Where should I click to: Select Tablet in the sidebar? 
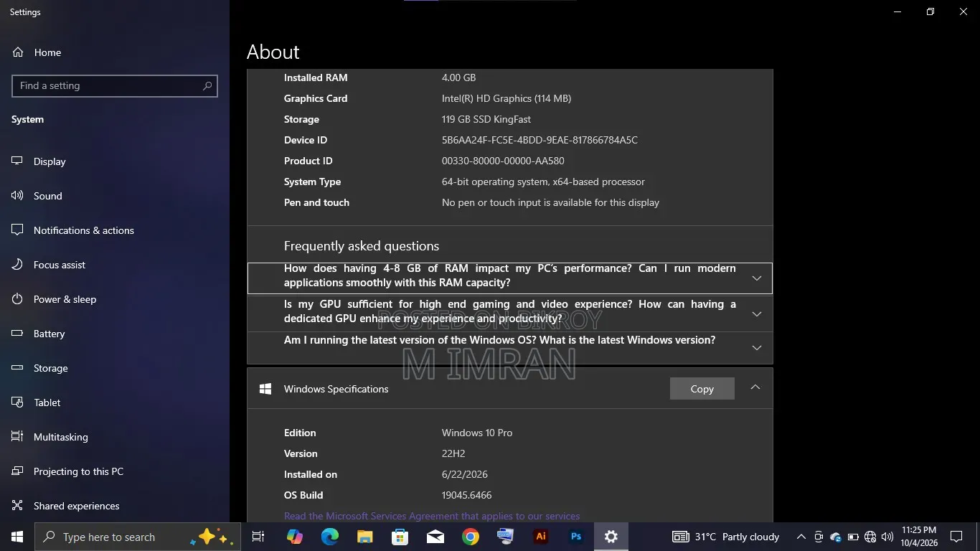[x=115, y=402]
